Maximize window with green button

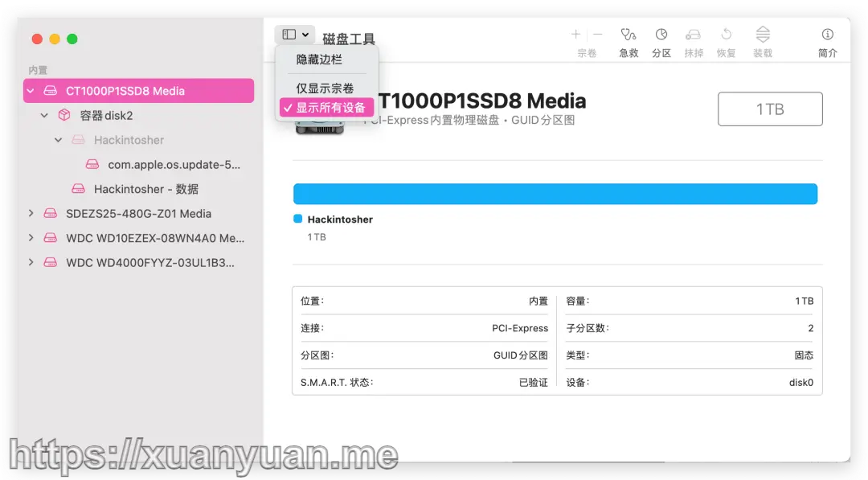point(72,39)
